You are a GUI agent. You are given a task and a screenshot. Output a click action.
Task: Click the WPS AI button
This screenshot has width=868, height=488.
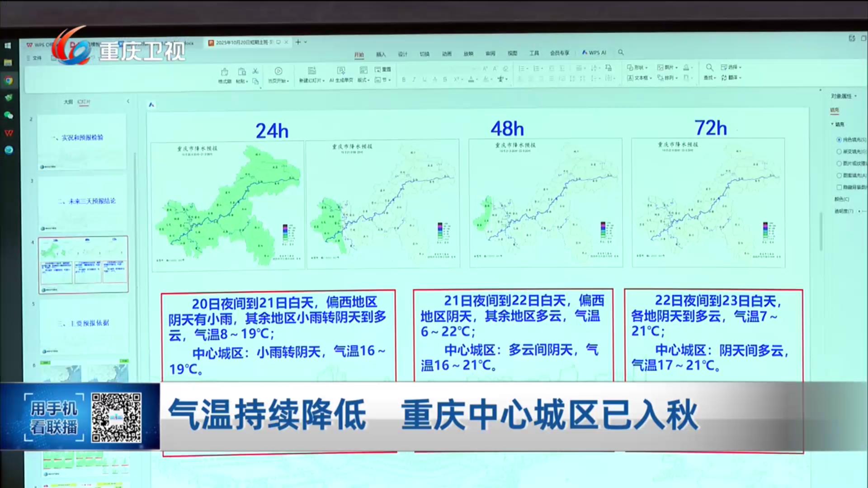[x=594, y=52]
